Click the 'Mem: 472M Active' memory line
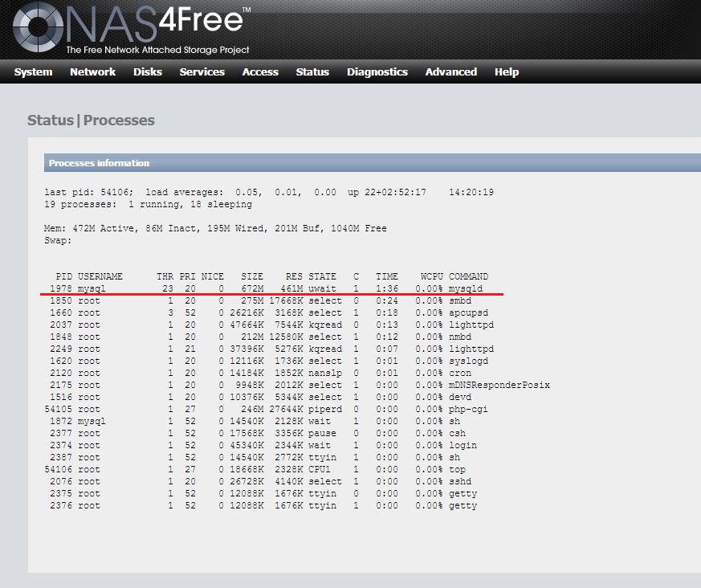 (215, 228)
